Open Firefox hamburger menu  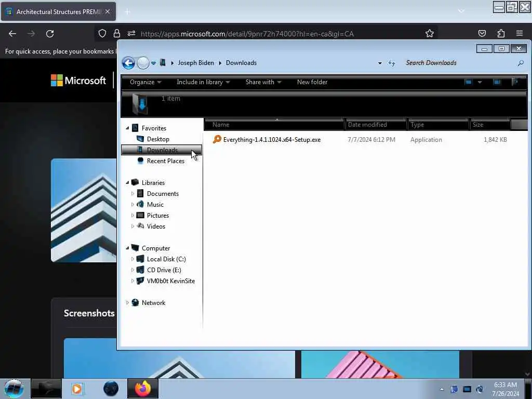click(x=520, y=33)
